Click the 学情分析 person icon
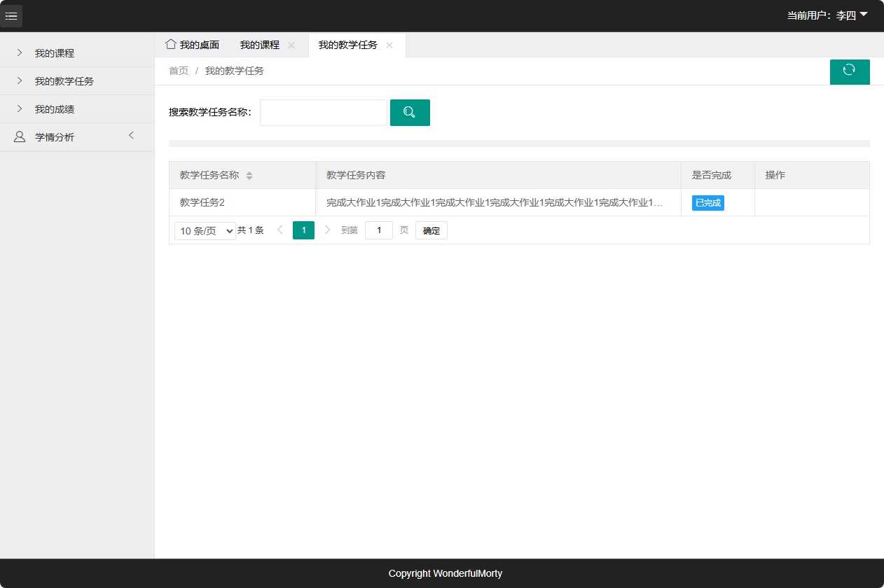The image size is (884, 588). tap(19, 136)
